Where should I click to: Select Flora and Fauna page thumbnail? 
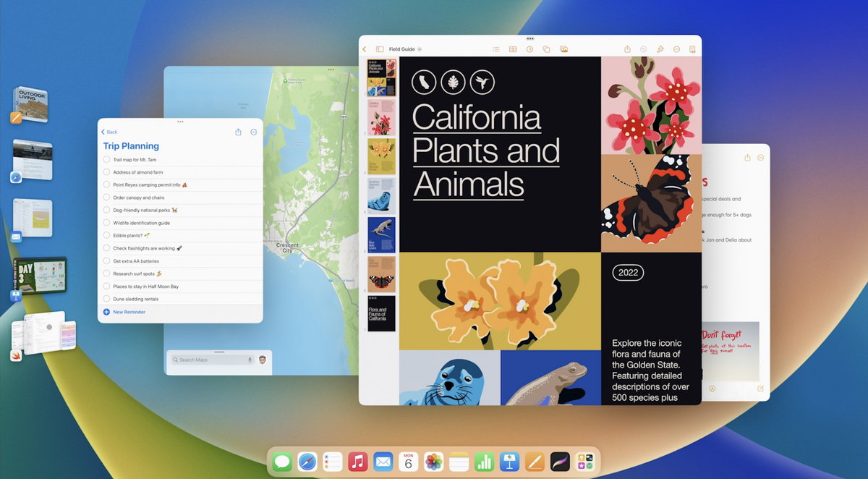point(381,313)
